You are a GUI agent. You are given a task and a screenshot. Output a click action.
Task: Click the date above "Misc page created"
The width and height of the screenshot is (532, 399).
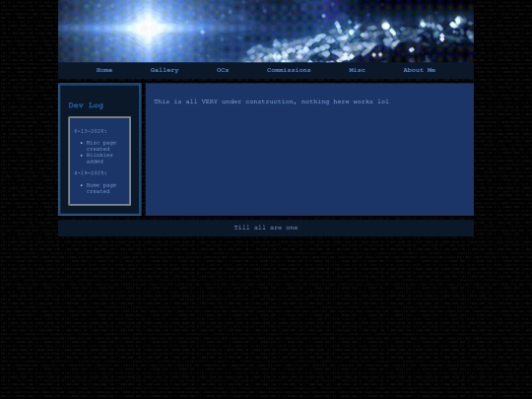click(x=91, y=131)
